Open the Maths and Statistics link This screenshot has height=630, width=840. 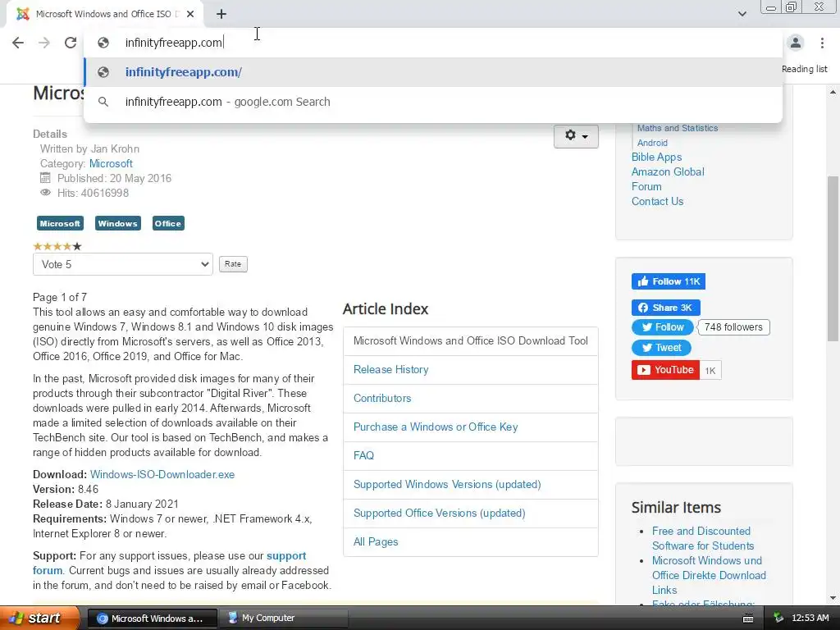coord(678,128)
